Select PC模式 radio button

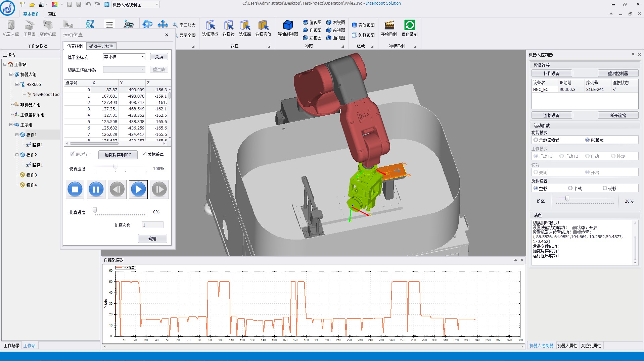[587, 140]
